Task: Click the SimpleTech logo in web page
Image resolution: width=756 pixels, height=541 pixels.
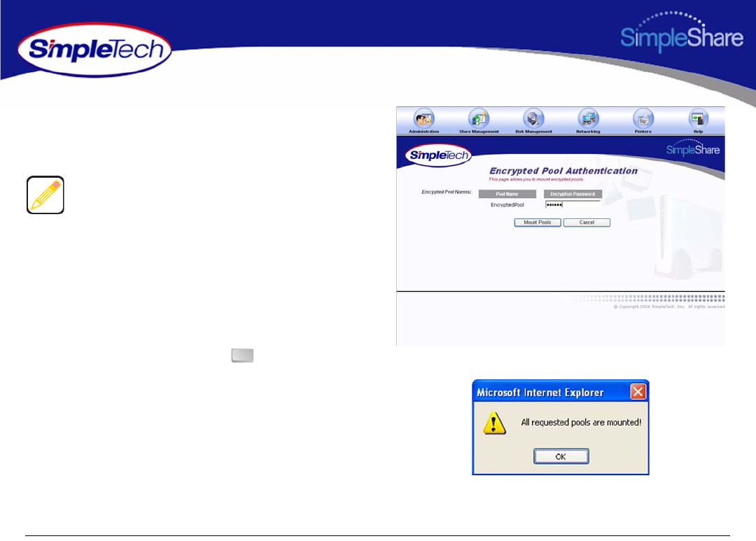Action: point(438,155)
